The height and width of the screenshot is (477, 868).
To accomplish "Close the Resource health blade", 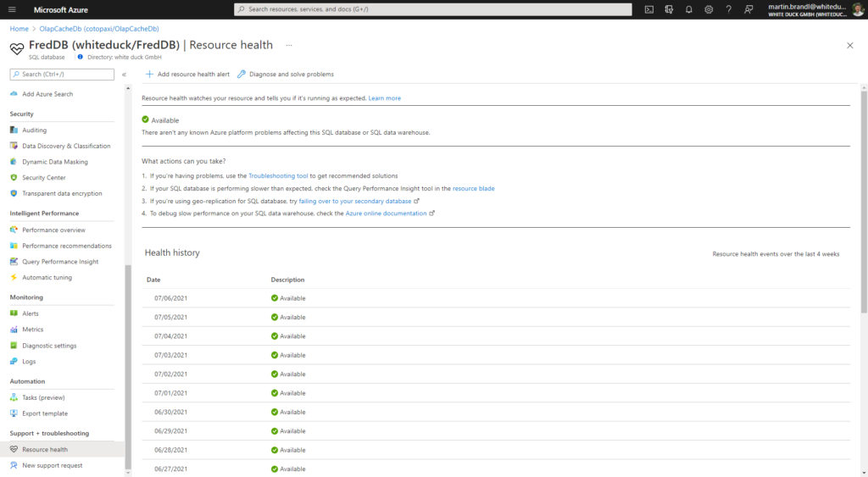I will pyautogui.click(x=849, y=46).
